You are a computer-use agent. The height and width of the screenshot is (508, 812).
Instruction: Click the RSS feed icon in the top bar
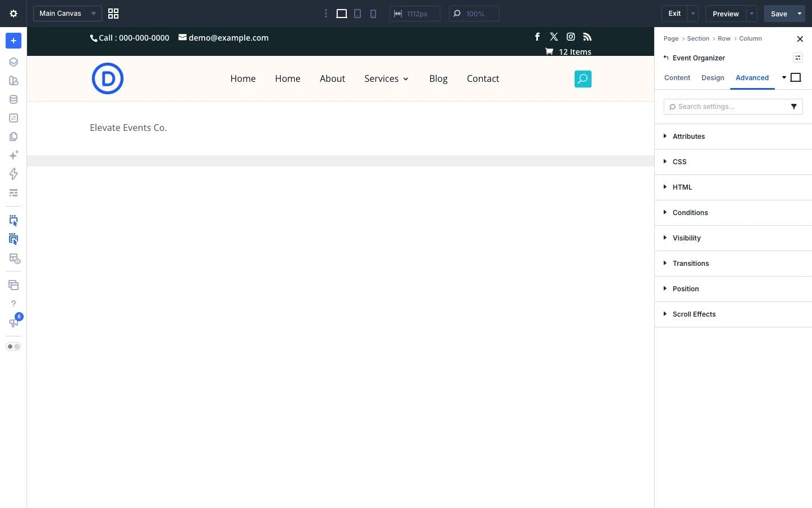[588, 37]
